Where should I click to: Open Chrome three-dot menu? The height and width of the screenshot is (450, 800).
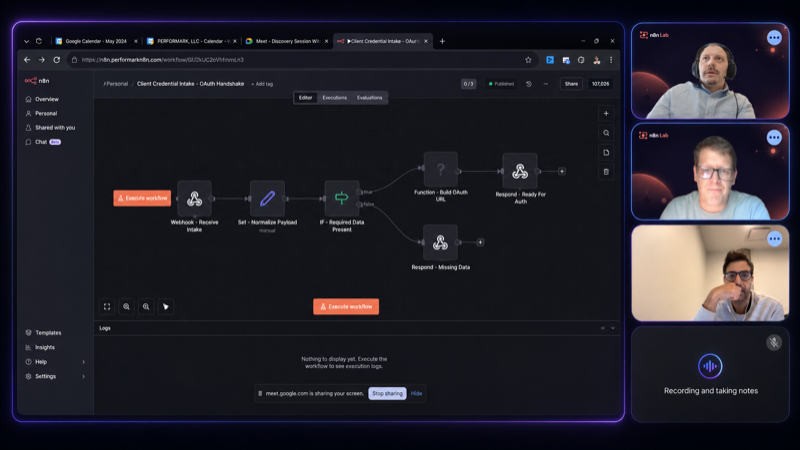[x=611, y=60]
